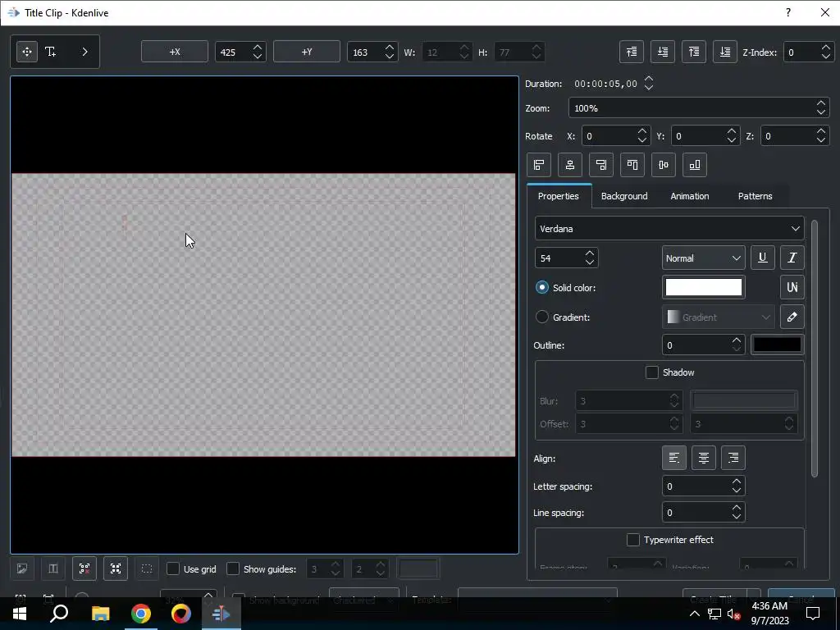The width and height of the screenshot is (840, 630).
Task: Open the Normal font weight dropdown
Action: pos(703,258)
